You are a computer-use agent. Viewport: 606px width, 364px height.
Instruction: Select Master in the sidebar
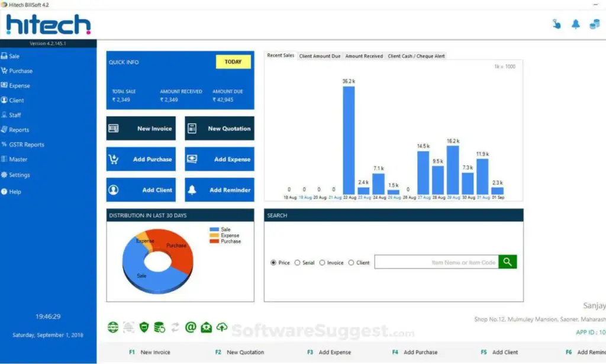point(14,159)
